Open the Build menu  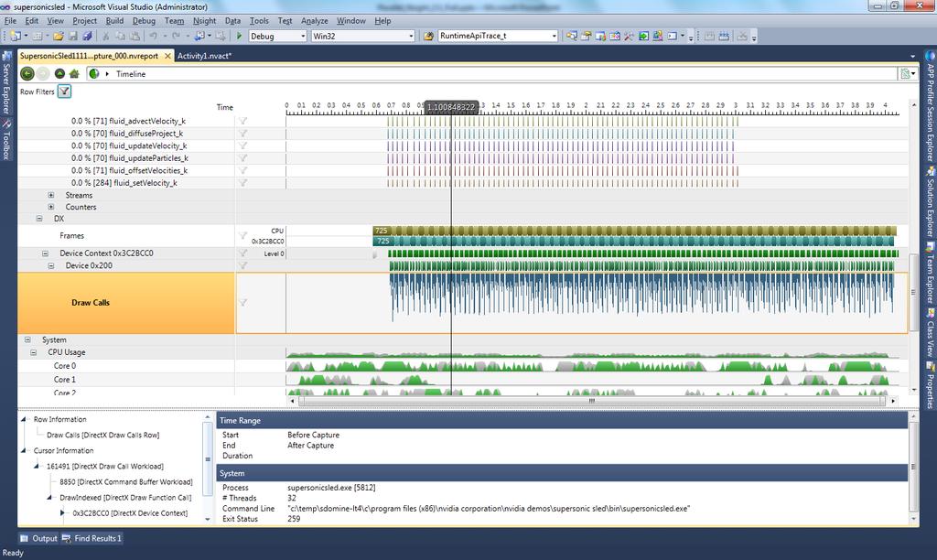point(114,20)
